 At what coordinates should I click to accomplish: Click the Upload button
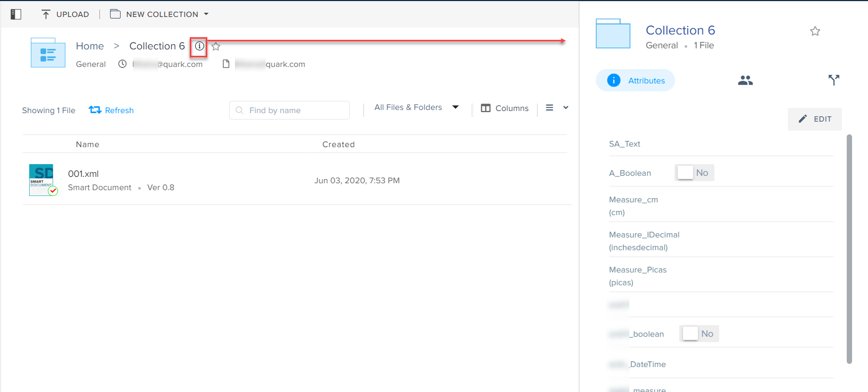65,14
